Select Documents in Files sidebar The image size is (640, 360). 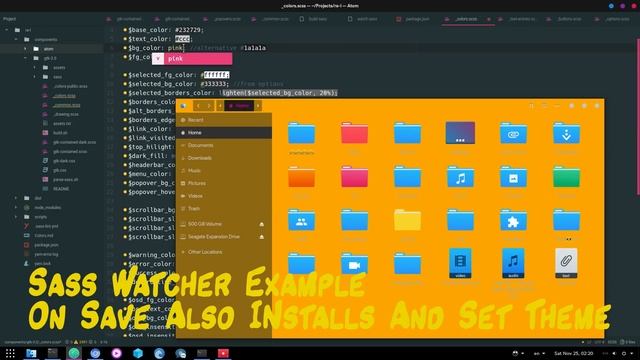coord(224,145)
